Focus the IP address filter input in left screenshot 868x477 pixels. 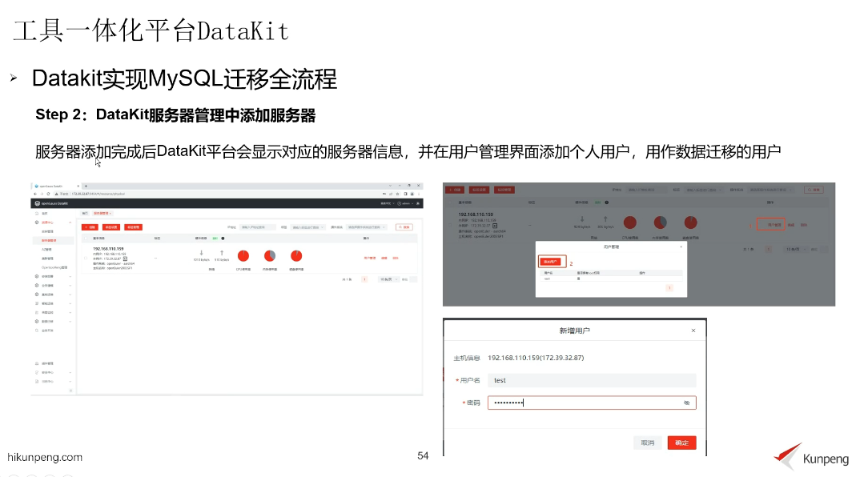(x=257, y=227)
